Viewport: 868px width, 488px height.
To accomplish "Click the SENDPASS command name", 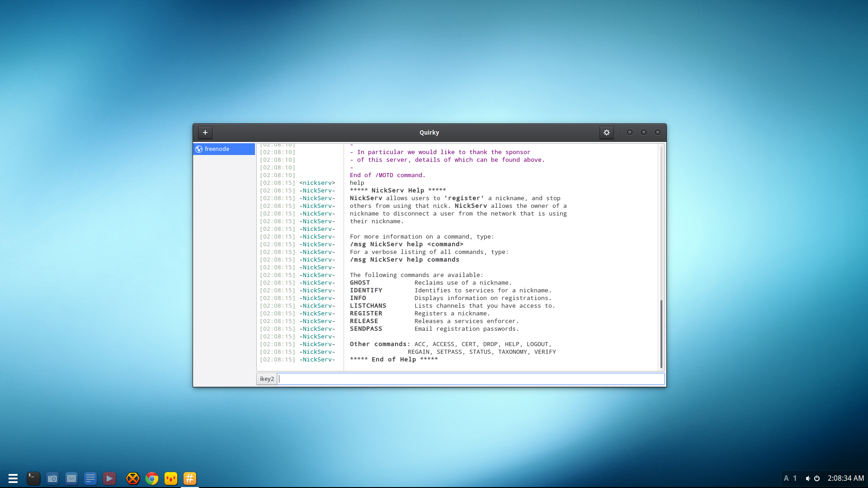I will 366,329.
